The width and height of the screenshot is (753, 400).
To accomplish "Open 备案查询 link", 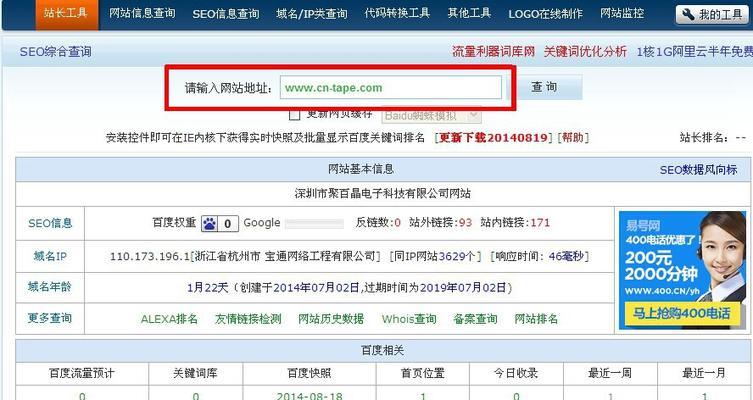I will pyautogui.click(x=475, y=319).
